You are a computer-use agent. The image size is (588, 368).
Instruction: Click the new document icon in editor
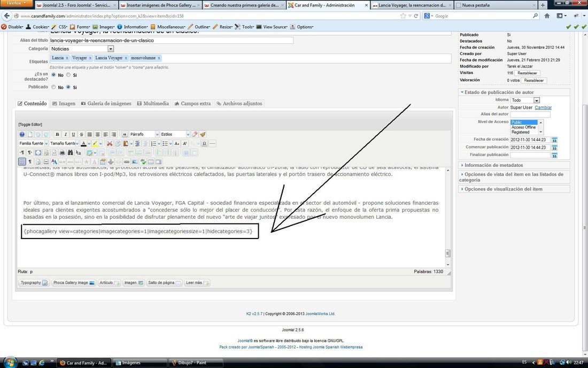(x=30, y=134)
